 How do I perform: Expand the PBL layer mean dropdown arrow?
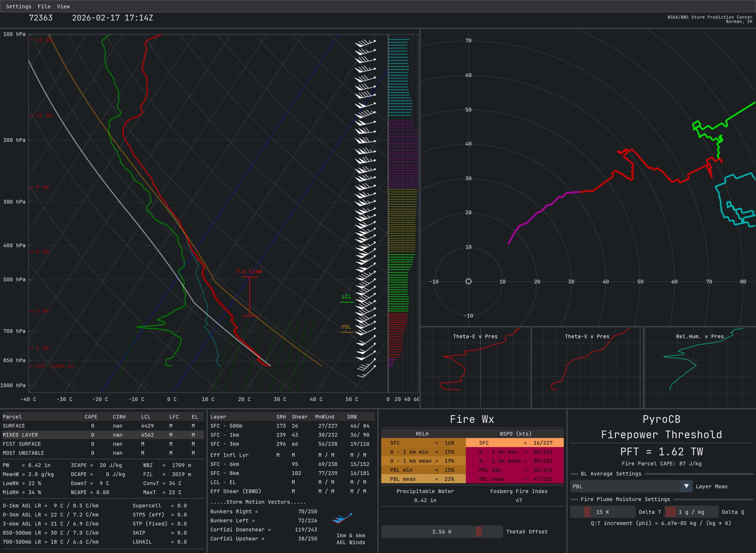pos(686,486)
